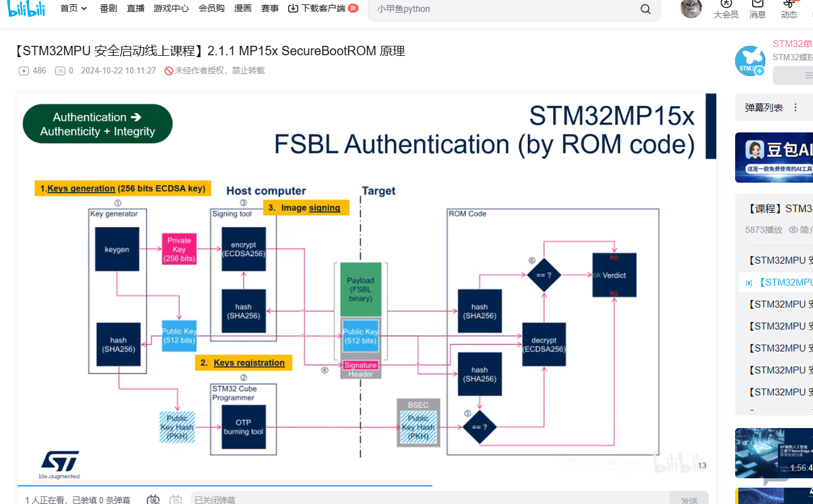Open the 弹幕列表 three-dot options menu
813x504 pixels.
pyautogui.click(x=795, y=108)
